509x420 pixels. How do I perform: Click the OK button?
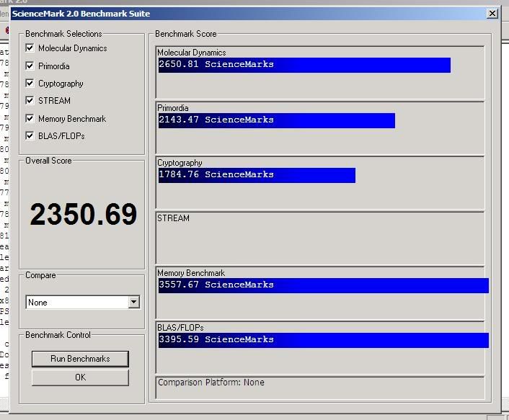(80, 377)
